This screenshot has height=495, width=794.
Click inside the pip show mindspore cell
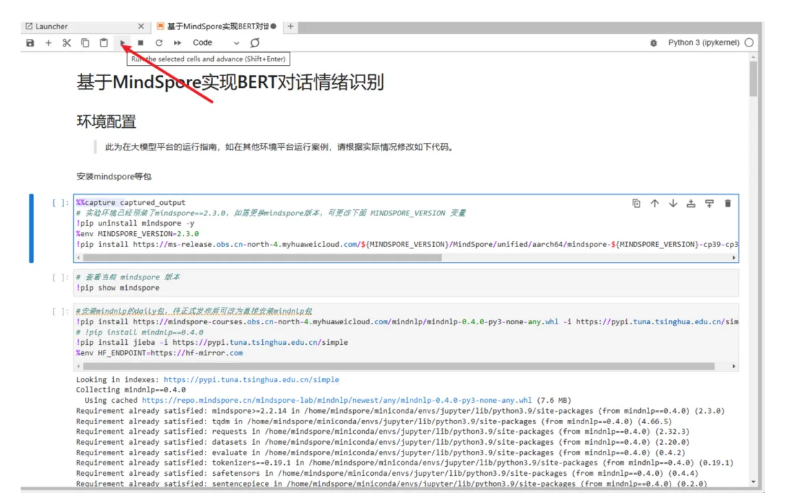(x=406, y=282)
